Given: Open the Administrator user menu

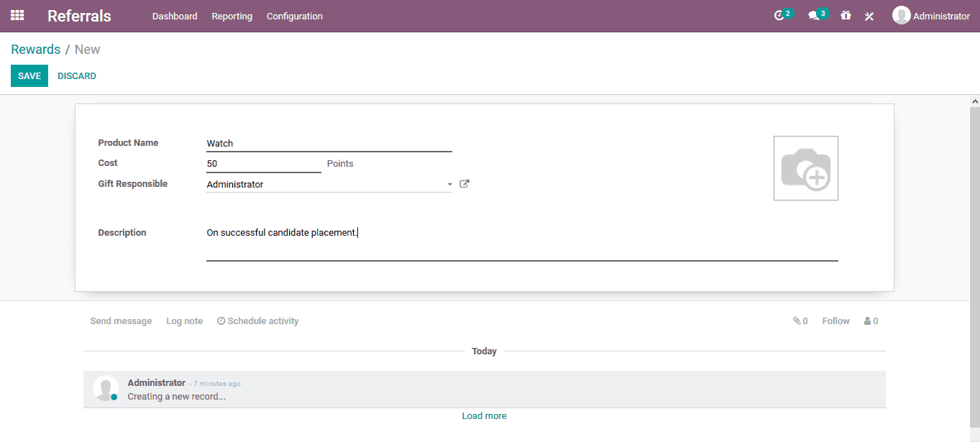Looking at the screenshot, I should click(x=931, y=16).
